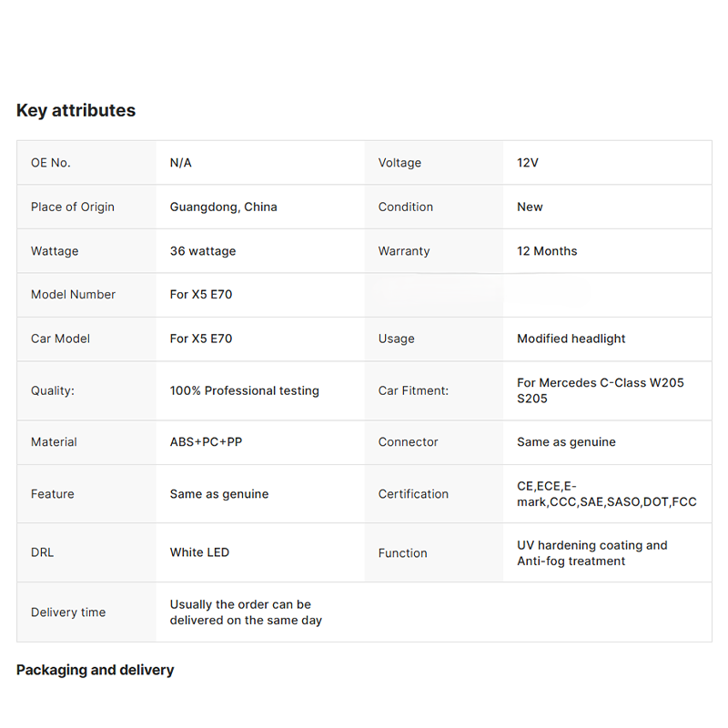The height and width of the screenshot is (728, 728).
Task: Select the Condition New value
Action: tap(530, 207)
